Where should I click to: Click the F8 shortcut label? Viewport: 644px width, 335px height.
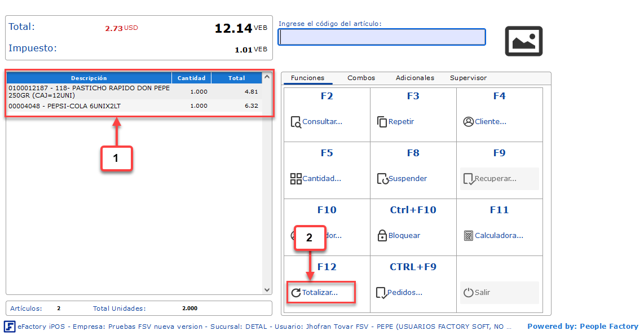(x=413, y=153)
